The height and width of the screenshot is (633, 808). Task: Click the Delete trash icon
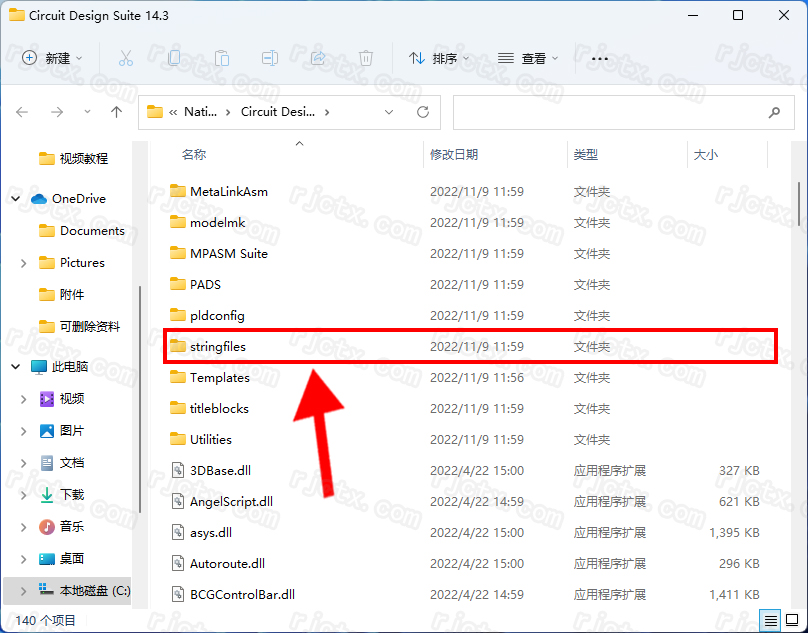point(366,59)
